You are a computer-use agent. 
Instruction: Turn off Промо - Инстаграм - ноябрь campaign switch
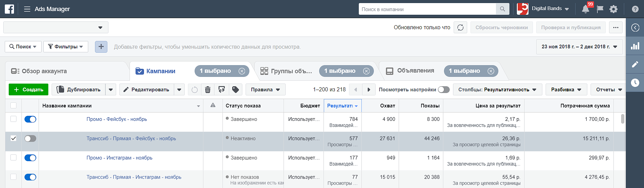tap(30, 158)
